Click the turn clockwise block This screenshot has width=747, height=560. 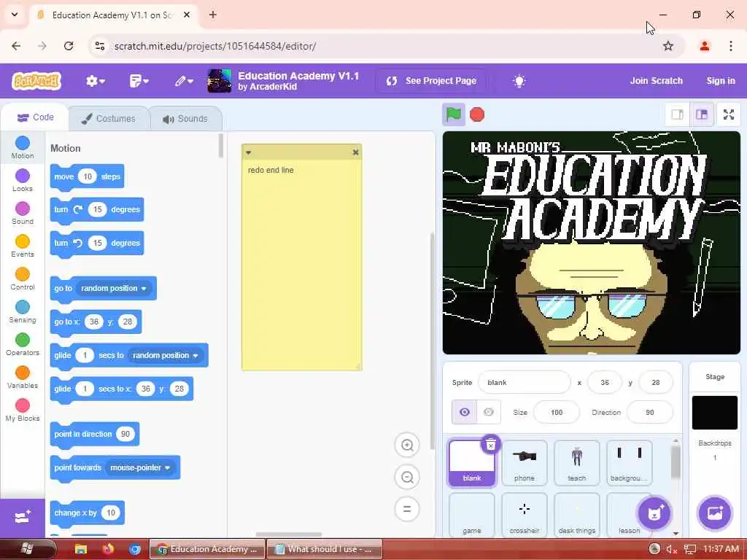pyautogui.click(x=97, y=209)
